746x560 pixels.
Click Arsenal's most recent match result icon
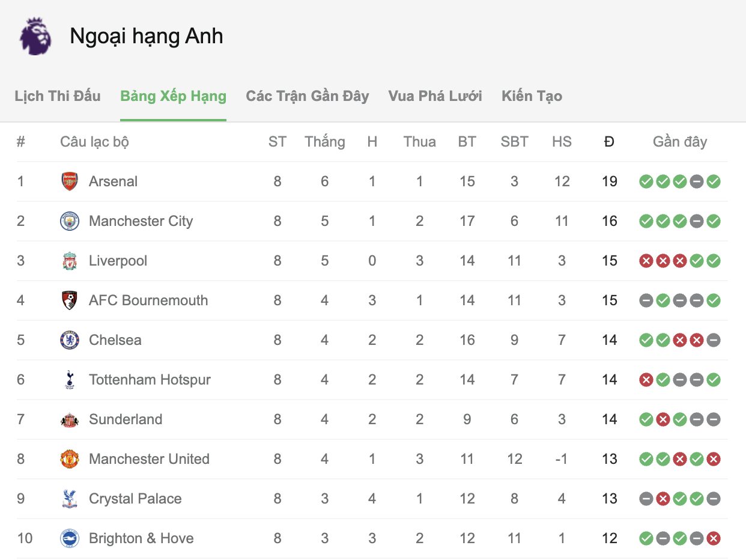pos(714,181)
